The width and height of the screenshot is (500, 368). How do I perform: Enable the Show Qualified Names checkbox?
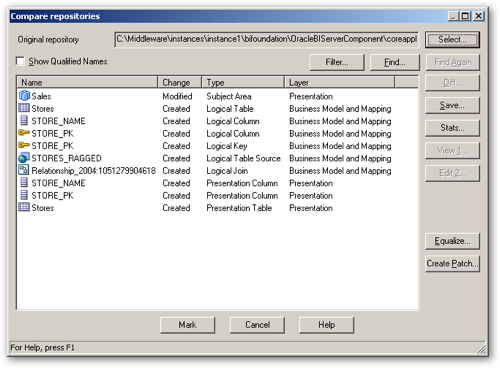coord(20,61)
